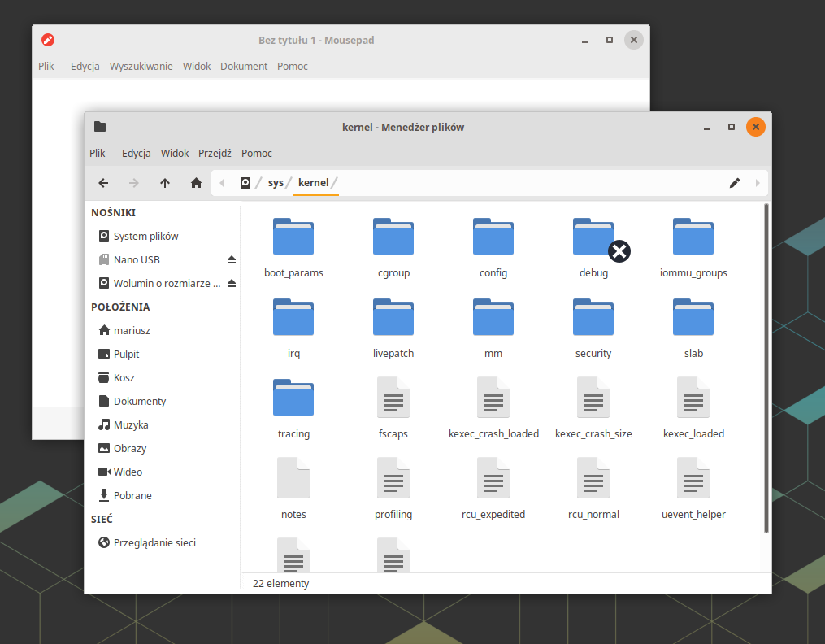Open Dokument menu in Mousepad

click(244, 67)
